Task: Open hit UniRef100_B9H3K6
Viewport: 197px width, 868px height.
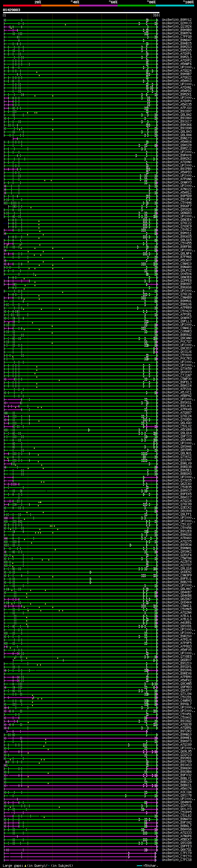Action: point(177,125)
